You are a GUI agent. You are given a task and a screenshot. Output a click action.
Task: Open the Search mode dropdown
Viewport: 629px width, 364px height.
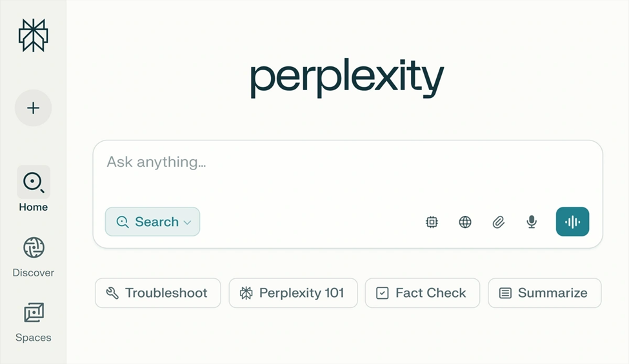(152, 222)
